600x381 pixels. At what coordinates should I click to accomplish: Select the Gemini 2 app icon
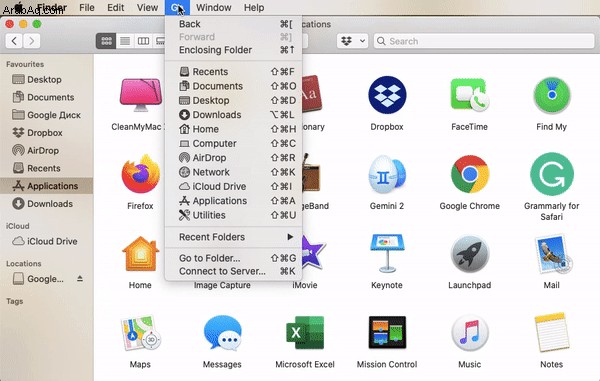point(387,174)
